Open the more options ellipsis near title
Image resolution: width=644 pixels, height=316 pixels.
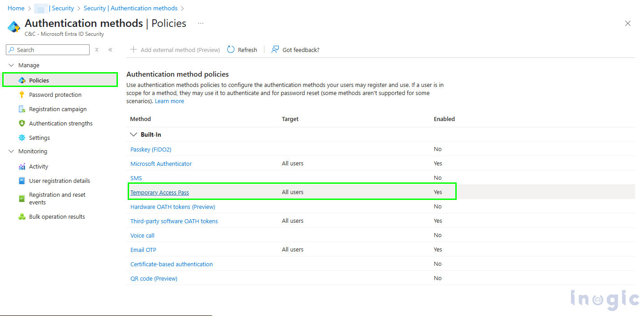[x=201, y=23]
